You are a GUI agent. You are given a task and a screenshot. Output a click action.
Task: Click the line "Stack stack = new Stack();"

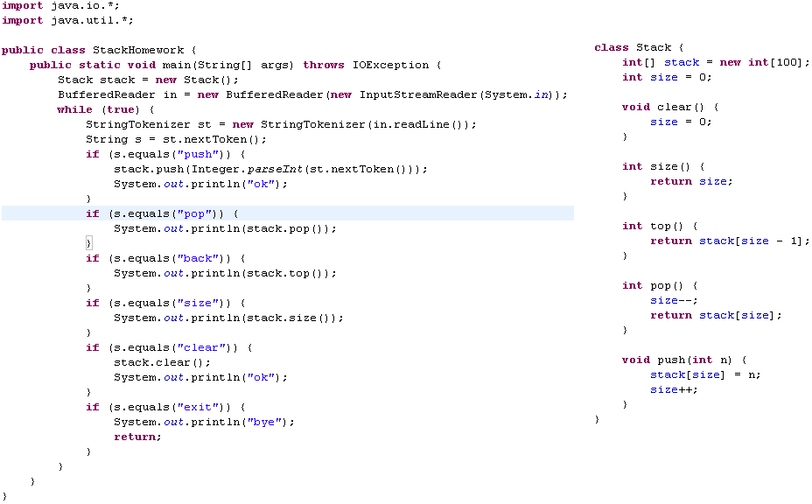[148, 80]
